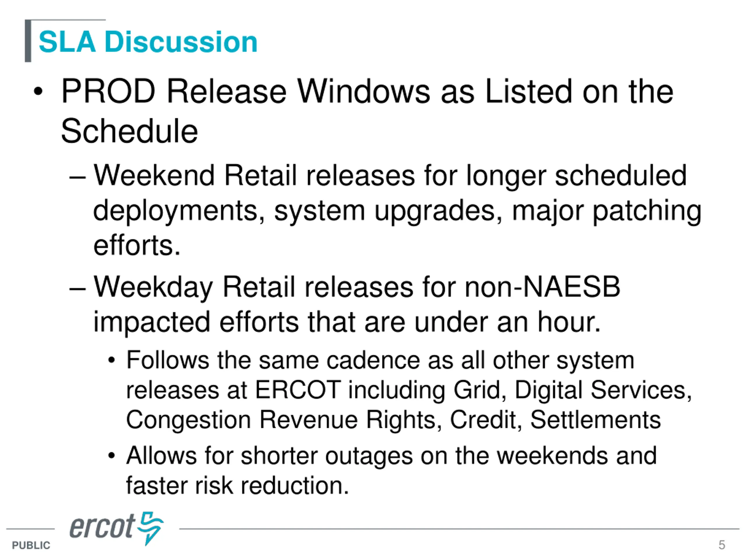Click the "deployments, system upgrades, major patching" line
Viewport: 747px width, 560px height.
click(397, 211)
